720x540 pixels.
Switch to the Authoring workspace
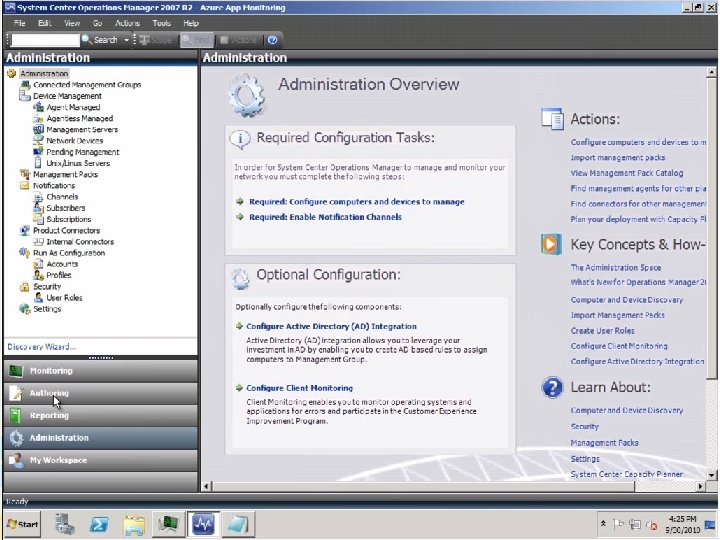[101, 394]
